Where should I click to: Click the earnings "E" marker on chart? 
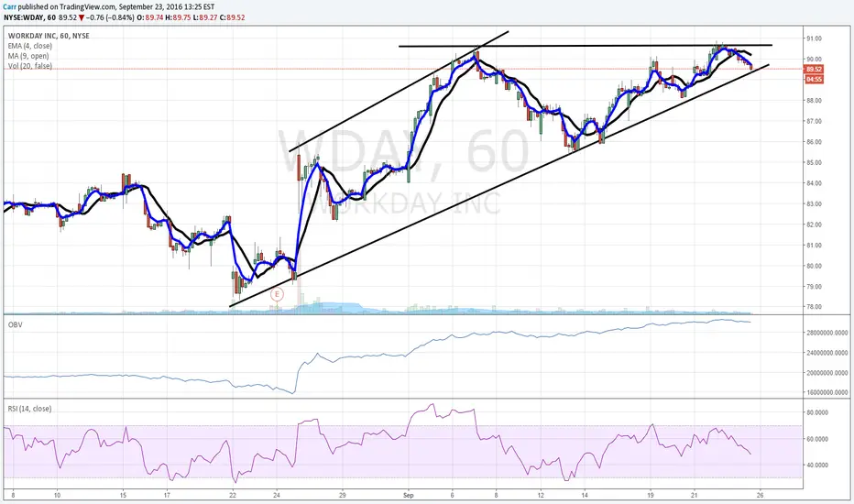[277, 295]
